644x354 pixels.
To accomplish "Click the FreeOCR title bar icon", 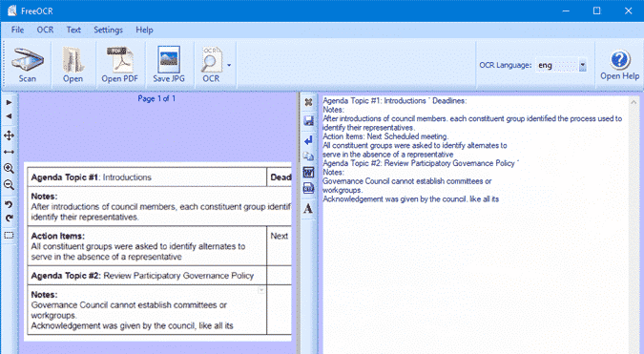I will click(x=12, y=10).
